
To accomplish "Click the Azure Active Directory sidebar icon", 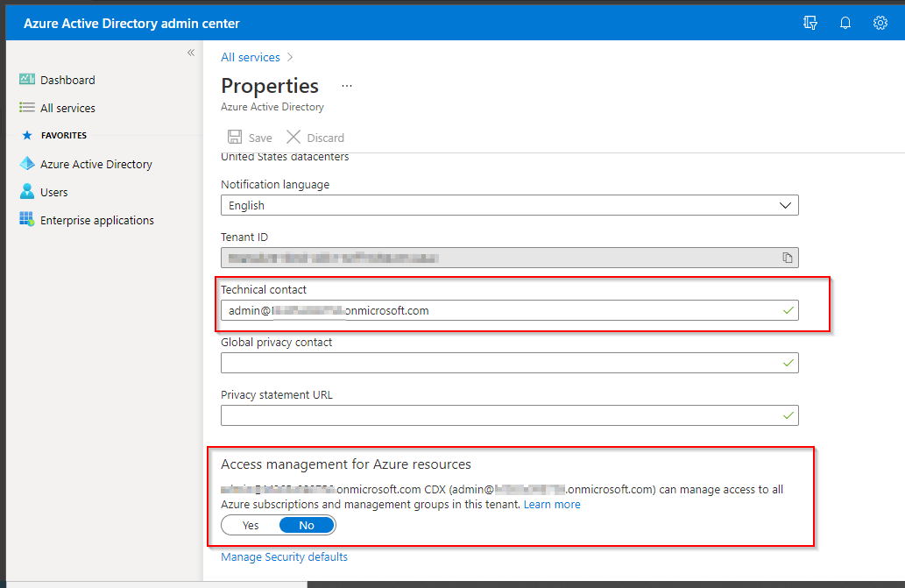I will (26, 164).
